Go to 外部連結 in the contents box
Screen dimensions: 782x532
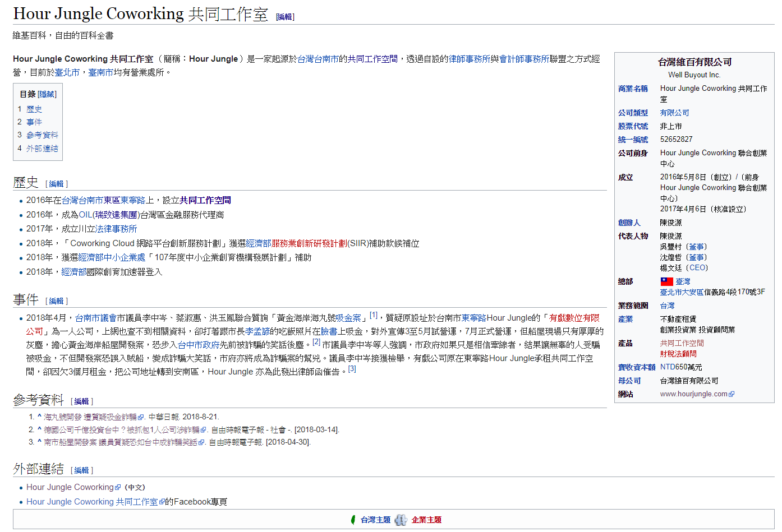pos(42,148)
